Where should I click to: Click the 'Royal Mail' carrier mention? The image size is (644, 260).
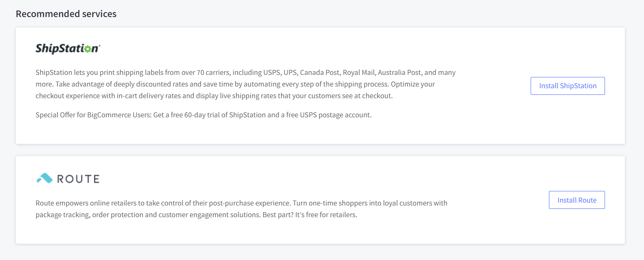pyautogui.click(x=359, y=73)
